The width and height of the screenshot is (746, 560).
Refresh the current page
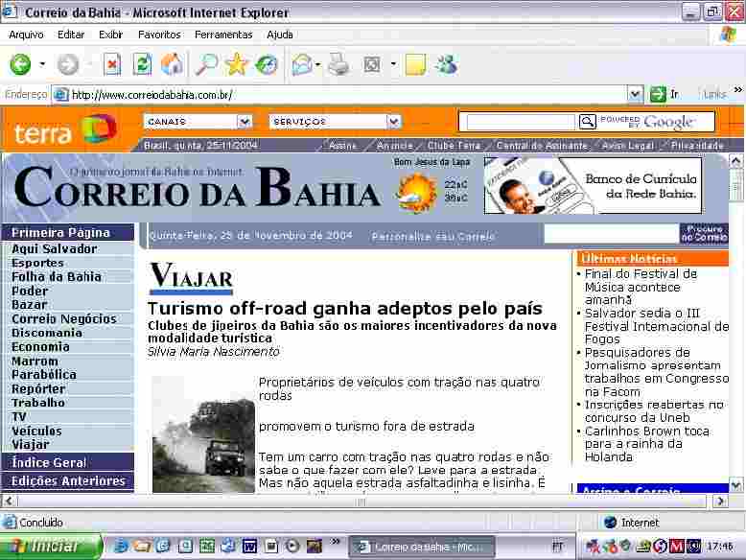pyautogui.click(x=142, y=64)
